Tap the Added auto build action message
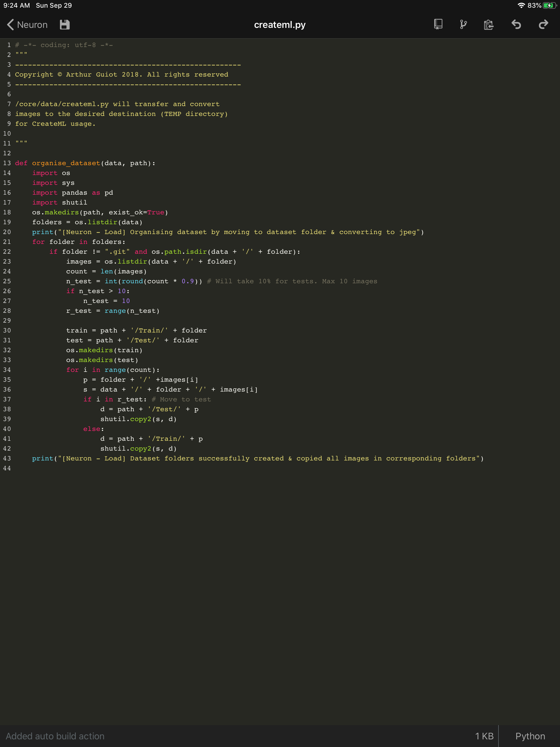This screenshot has width=560, height=747. pyautogui.click(x=56, y=736)
